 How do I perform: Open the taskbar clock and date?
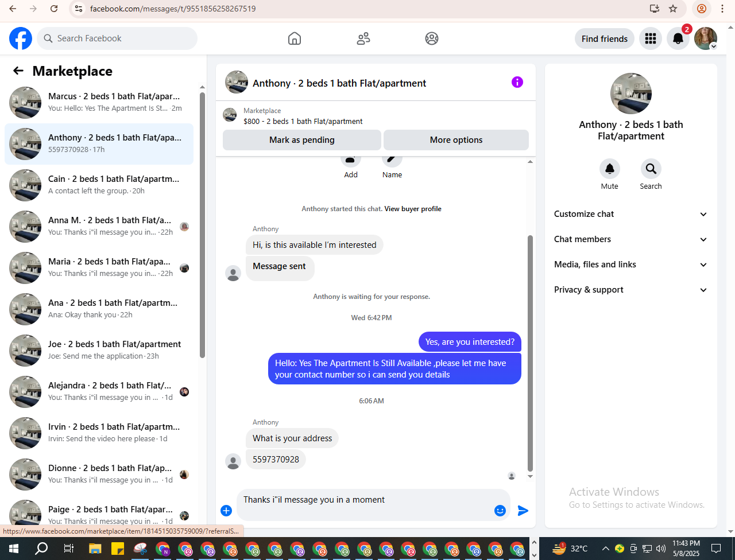686,549
